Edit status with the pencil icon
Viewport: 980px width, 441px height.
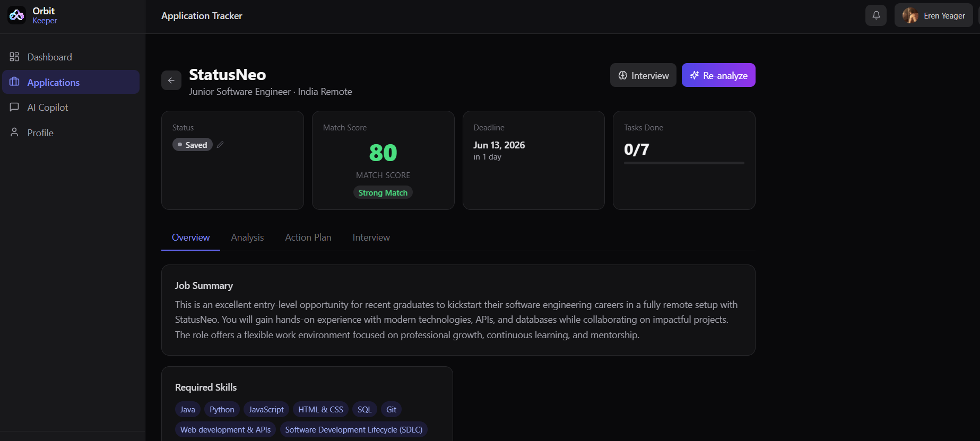coord(220,145)
